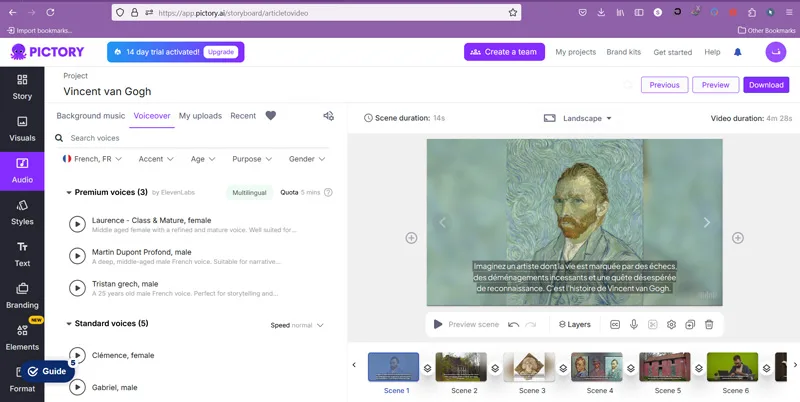The width and height of the screenshot is (800, 402).
Task: Open the Branding section in sidebar
Action: 22,296
